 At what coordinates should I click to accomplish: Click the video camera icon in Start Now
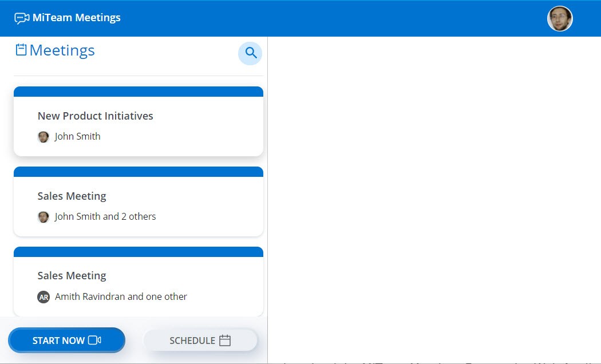(94, 341)
